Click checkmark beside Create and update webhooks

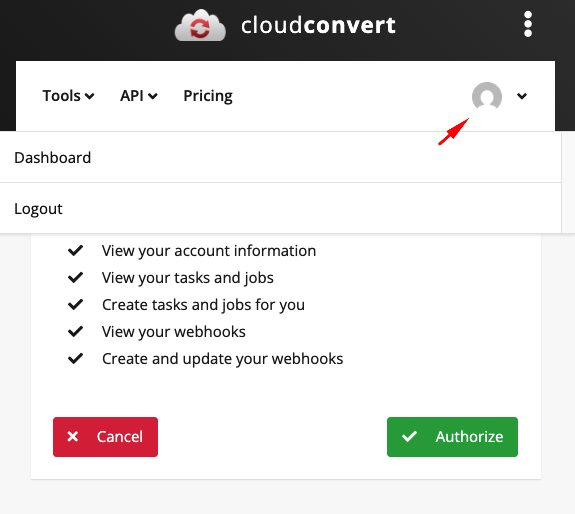[x=76, y=359]
